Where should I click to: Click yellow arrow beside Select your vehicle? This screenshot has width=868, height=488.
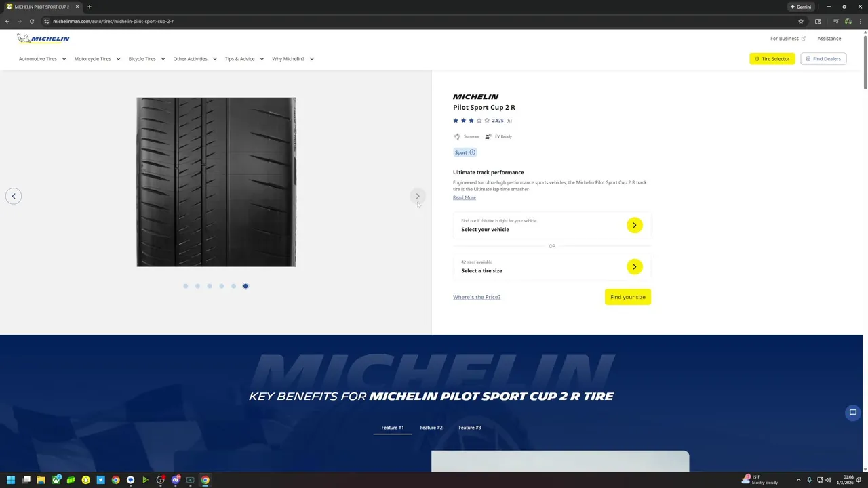point(634,225)
